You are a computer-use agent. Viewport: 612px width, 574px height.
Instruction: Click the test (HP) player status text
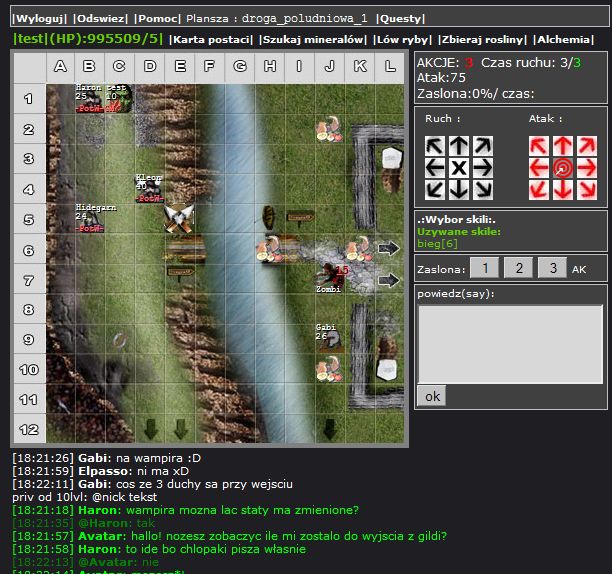[x=88, y=39]
